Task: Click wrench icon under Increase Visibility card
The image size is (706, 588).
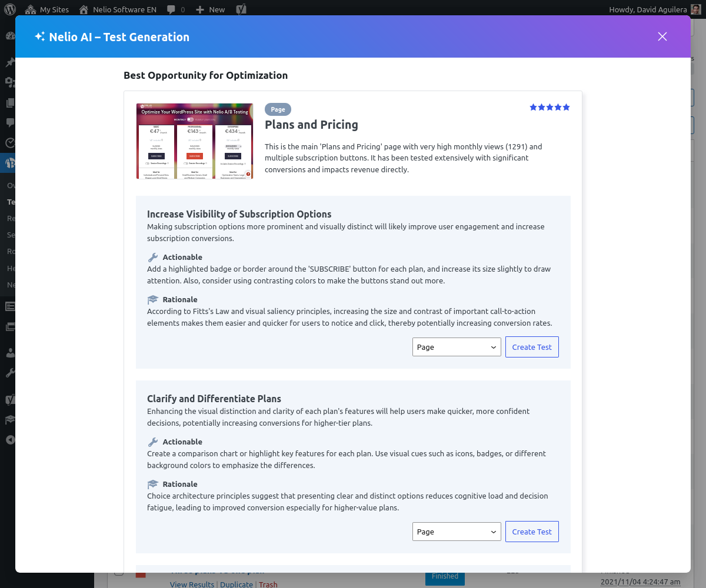Action: click(153, 257)
